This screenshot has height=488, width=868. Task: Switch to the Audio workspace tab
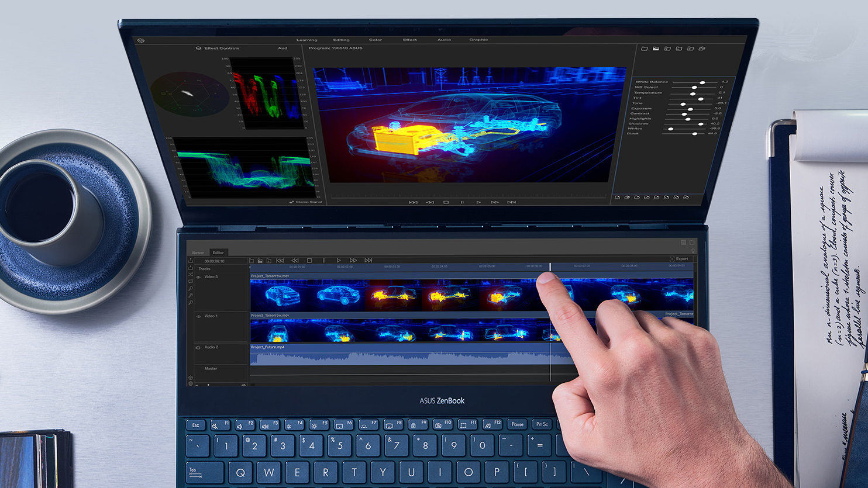tap(444, 40)
